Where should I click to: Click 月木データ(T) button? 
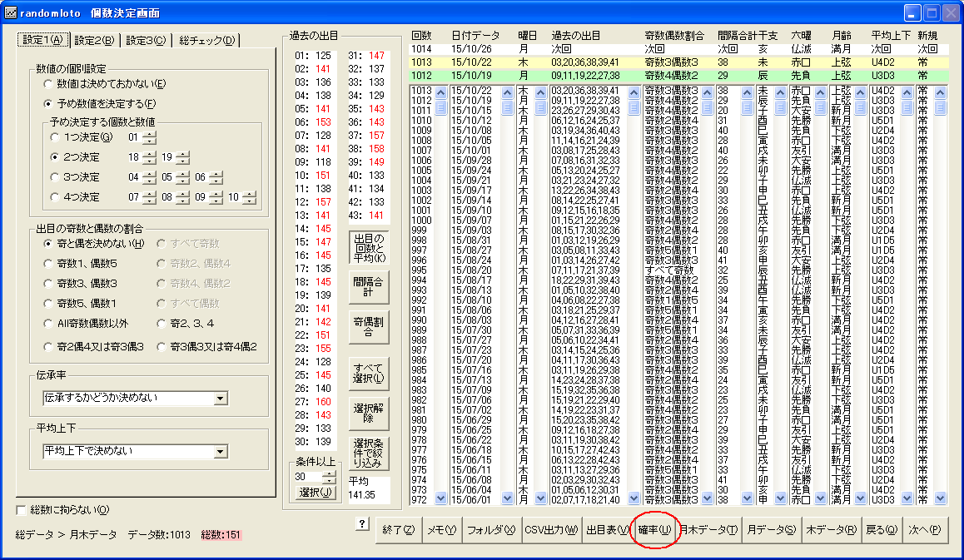(709, 530)
